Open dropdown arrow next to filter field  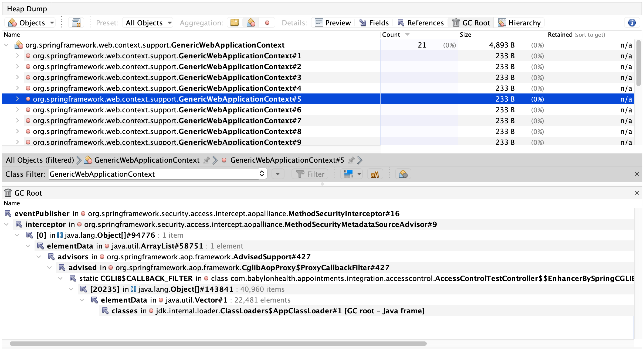(278, 174)
